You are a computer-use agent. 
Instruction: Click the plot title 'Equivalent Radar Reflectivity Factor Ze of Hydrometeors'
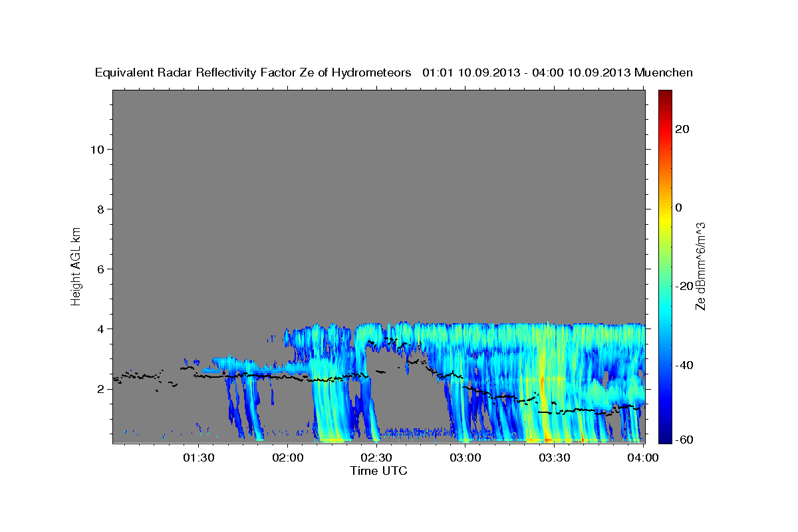tap(253, 72)
